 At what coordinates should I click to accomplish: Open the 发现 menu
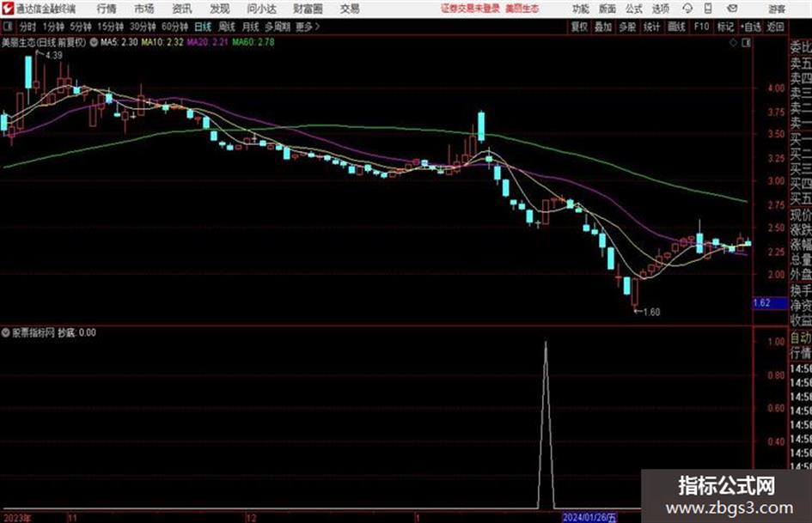(x=220, y=9)
